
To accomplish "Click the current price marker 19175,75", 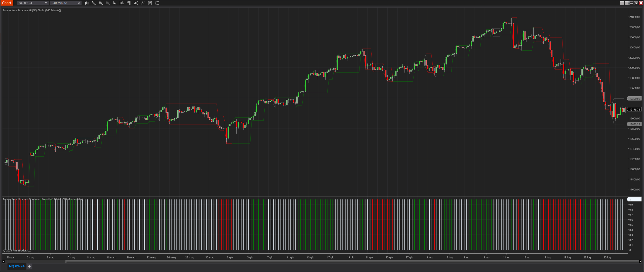I will click(634, 110).
